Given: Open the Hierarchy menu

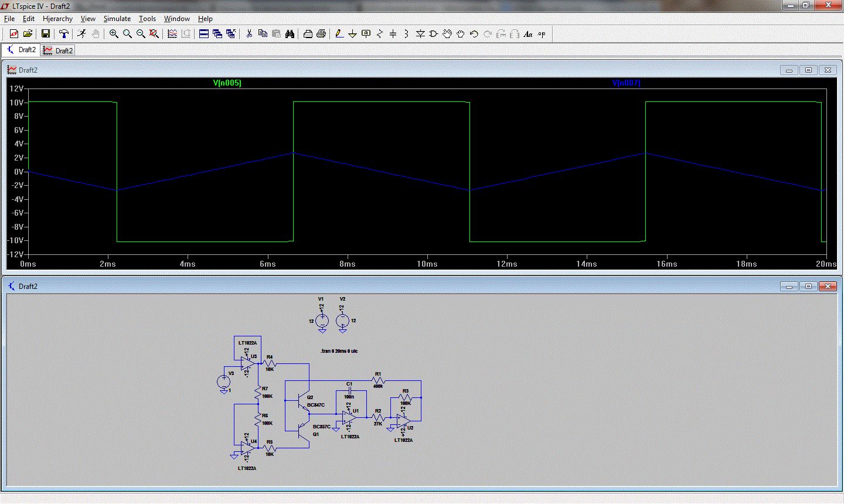Looking at the screenshot, I should click(57, 19).
